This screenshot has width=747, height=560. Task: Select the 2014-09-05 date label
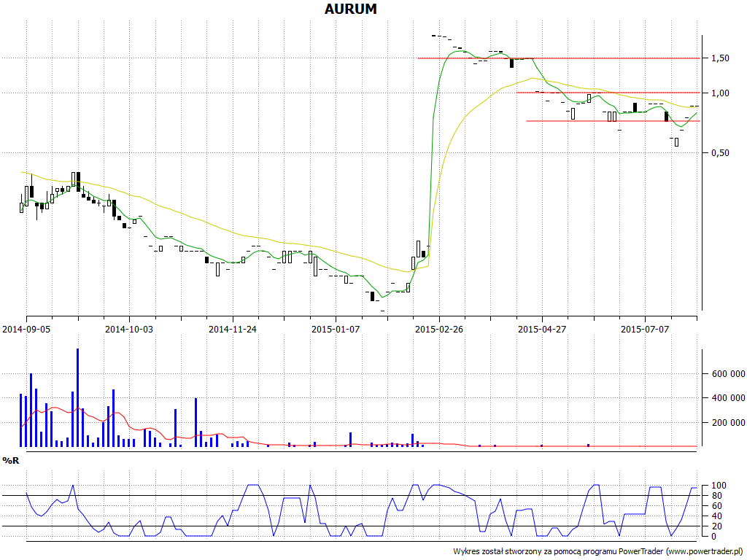(26, 329)
